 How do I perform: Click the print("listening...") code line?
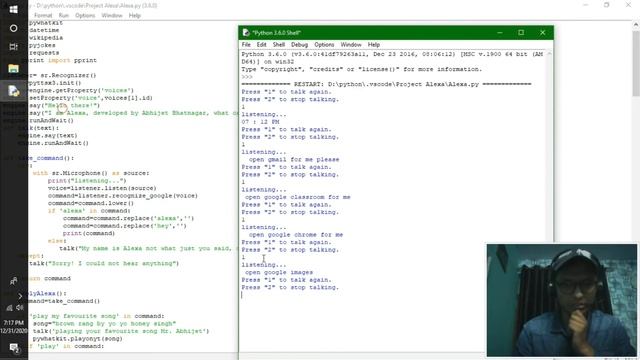(x=87, y=180)
